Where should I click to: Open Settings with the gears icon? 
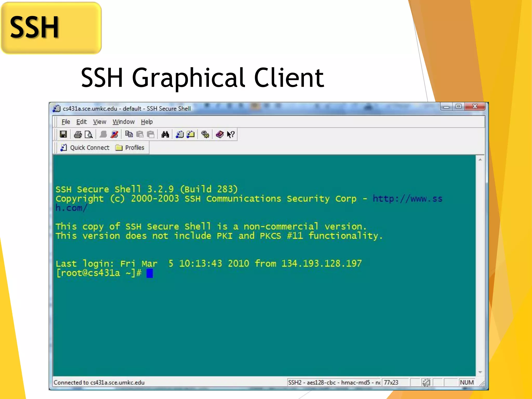(205, 134)
